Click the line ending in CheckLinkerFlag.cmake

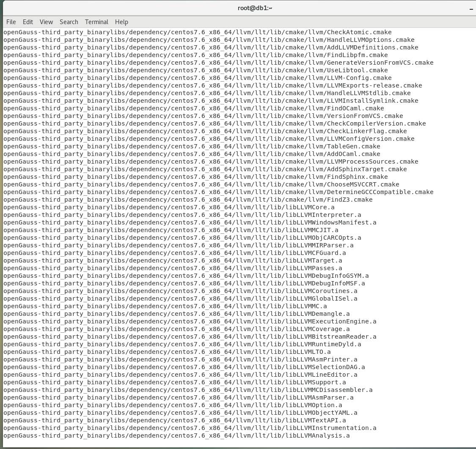(x=205, y=131)
